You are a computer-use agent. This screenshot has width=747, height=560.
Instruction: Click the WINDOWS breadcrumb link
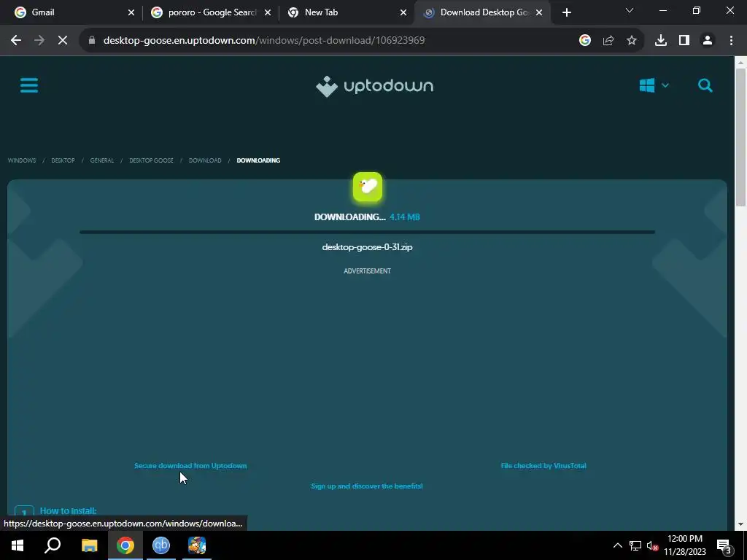(x=22, y=160)
